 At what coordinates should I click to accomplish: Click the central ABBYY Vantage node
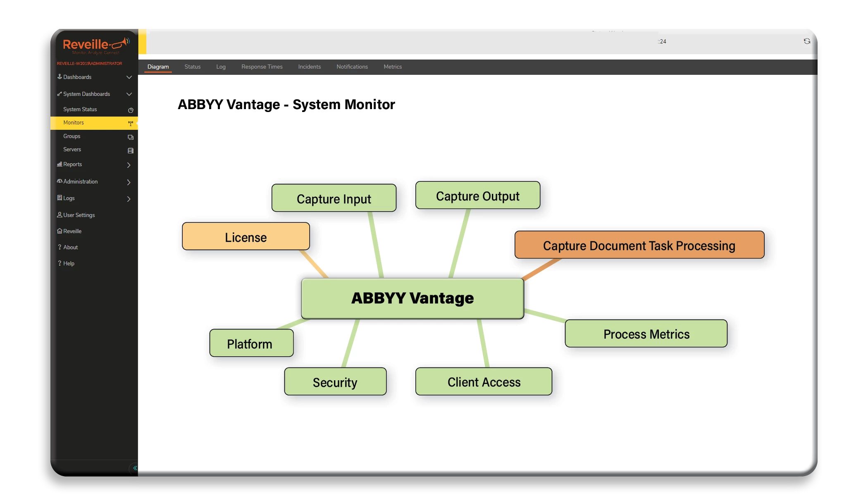tap(413, 298)
